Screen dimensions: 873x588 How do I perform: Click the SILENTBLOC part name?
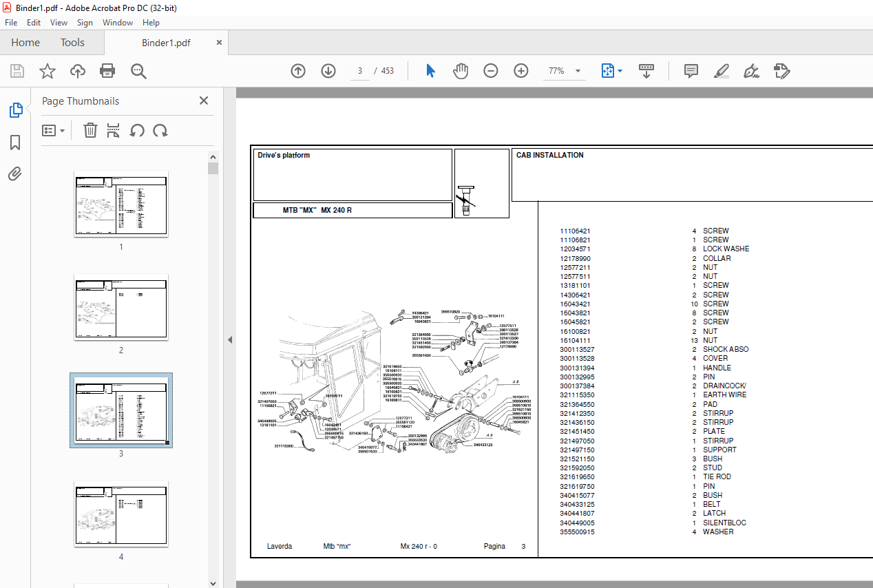click(x=724, y=523)
